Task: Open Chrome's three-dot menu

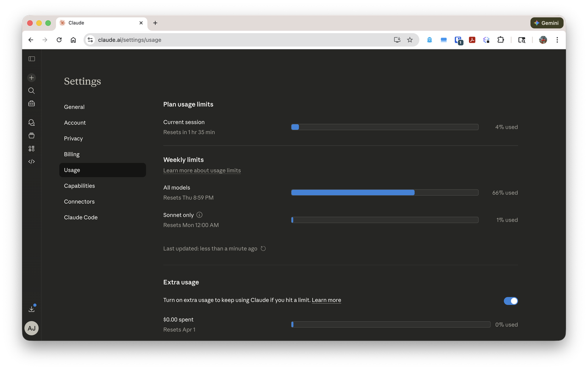Action: [557, 40]
